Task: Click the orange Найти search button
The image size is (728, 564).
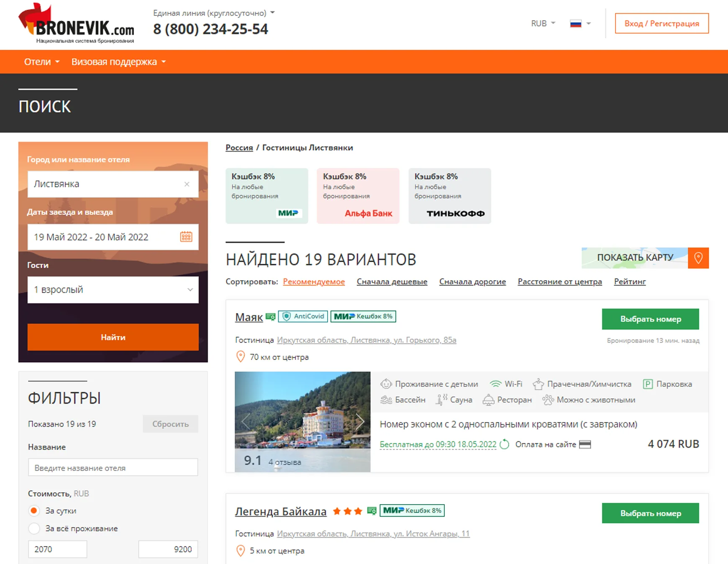Action: point(113,337)
